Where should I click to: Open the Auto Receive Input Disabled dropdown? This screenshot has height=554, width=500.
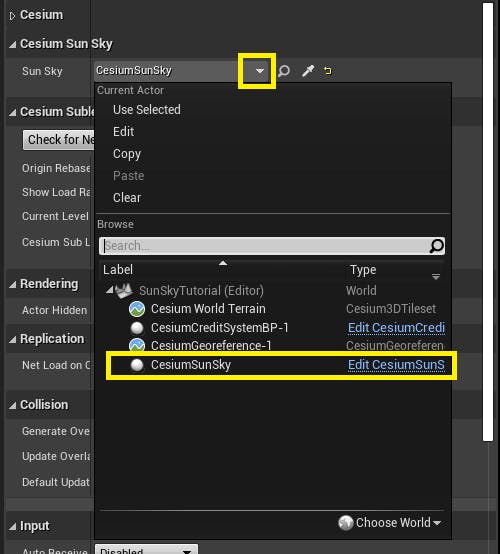coord(146,549)
